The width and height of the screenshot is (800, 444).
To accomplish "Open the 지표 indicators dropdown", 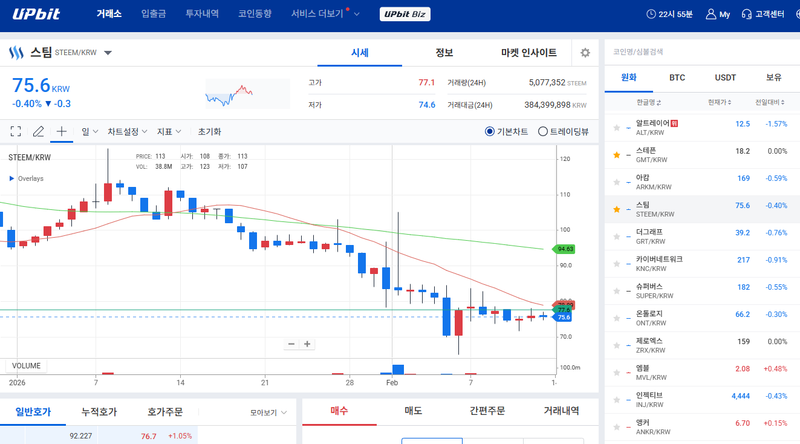I will click(x=168, y=131).
